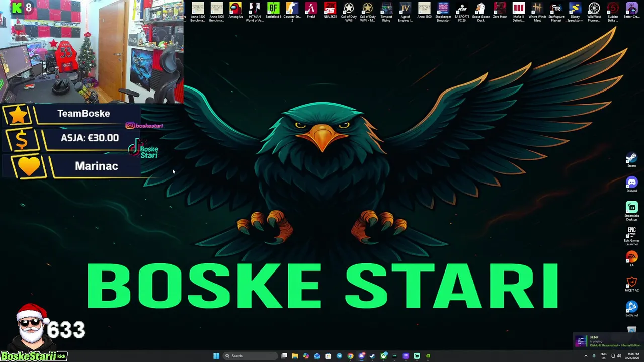Open File Explorer in the taskbar

(295, 356)
